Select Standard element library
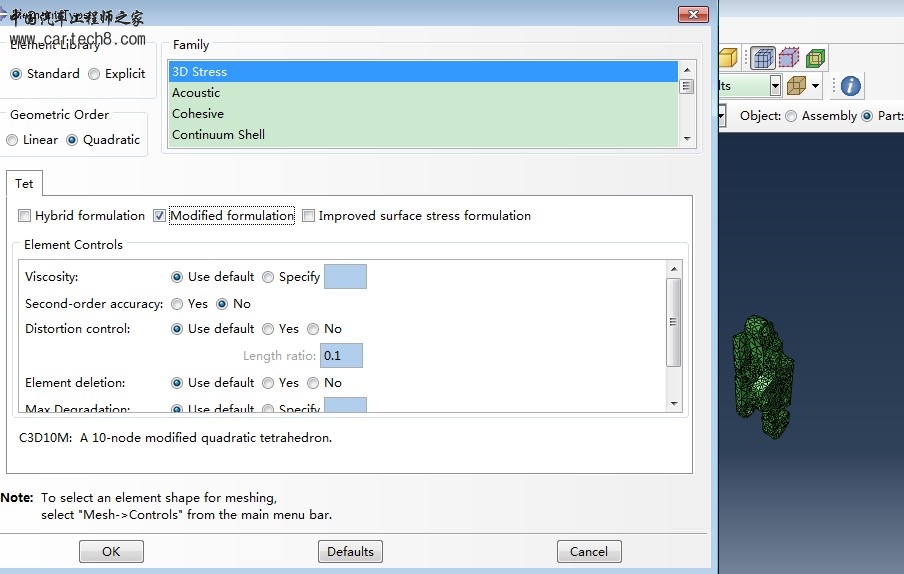Screen dimensions: 904x574 click(x=16, y=74)
